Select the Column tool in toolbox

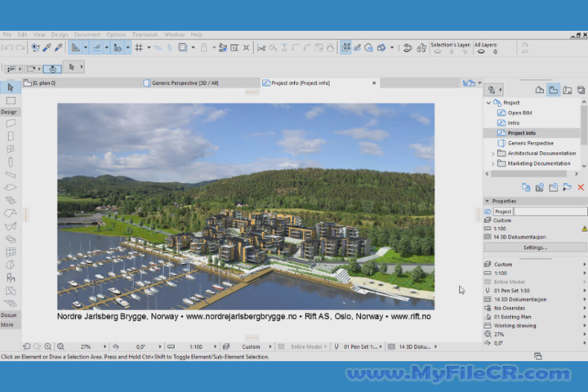(11, 162)
